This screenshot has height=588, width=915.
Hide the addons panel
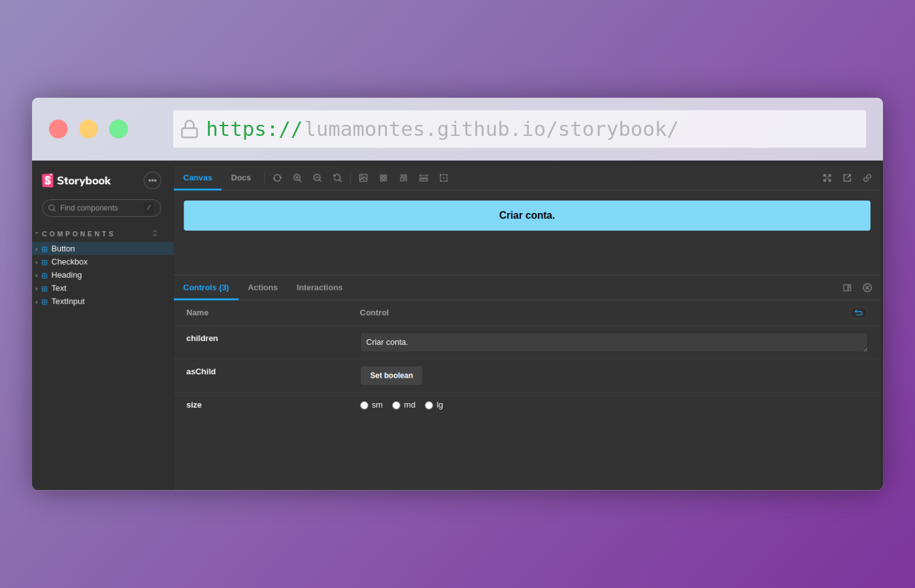(867, 287)
